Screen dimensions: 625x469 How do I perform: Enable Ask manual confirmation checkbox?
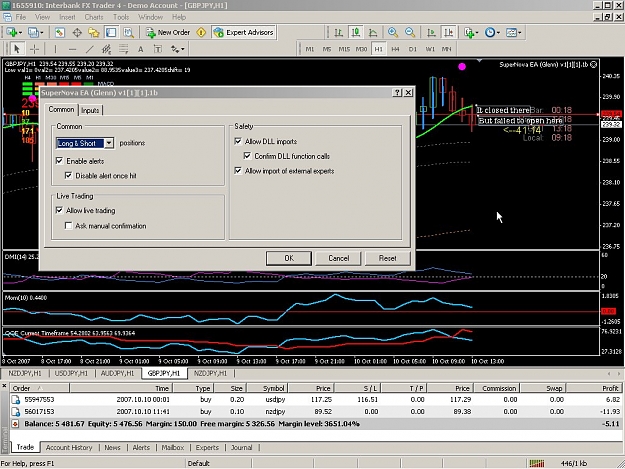coord(69,226)
